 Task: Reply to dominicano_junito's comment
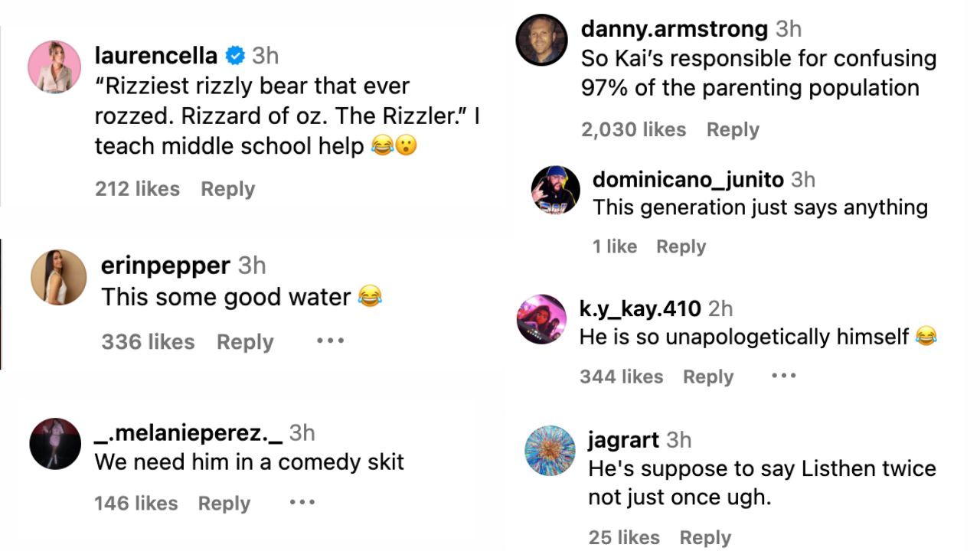681,246
